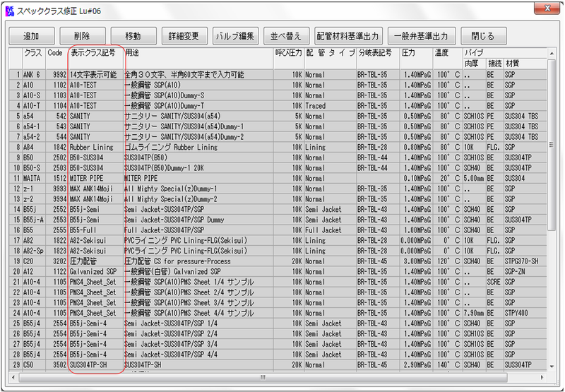
Task: Click the vertical scrollbar down arrow
Action: click(552, 367)
